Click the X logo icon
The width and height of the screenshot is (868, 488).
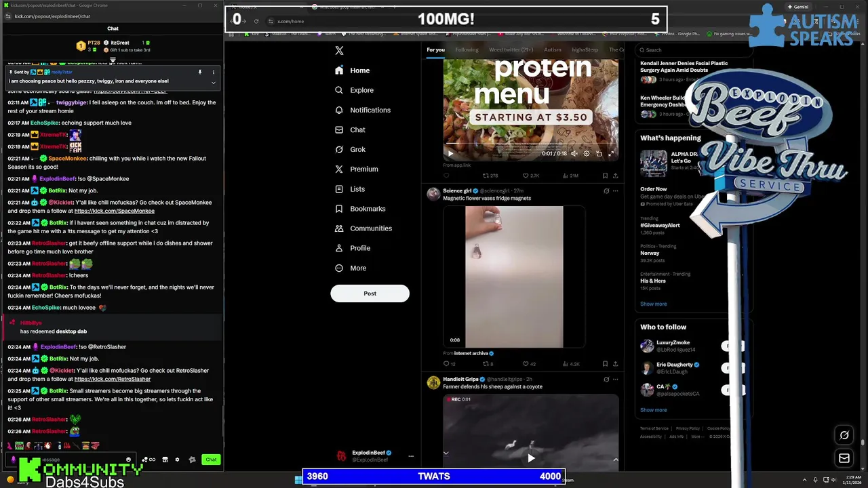click(x=339, y=51)
